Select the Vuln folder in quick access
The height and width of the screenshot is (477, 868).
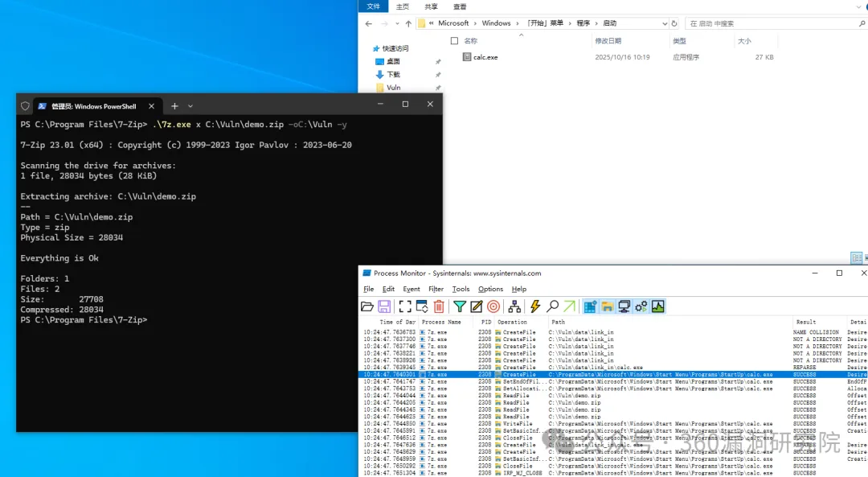(x=393, y=87)
